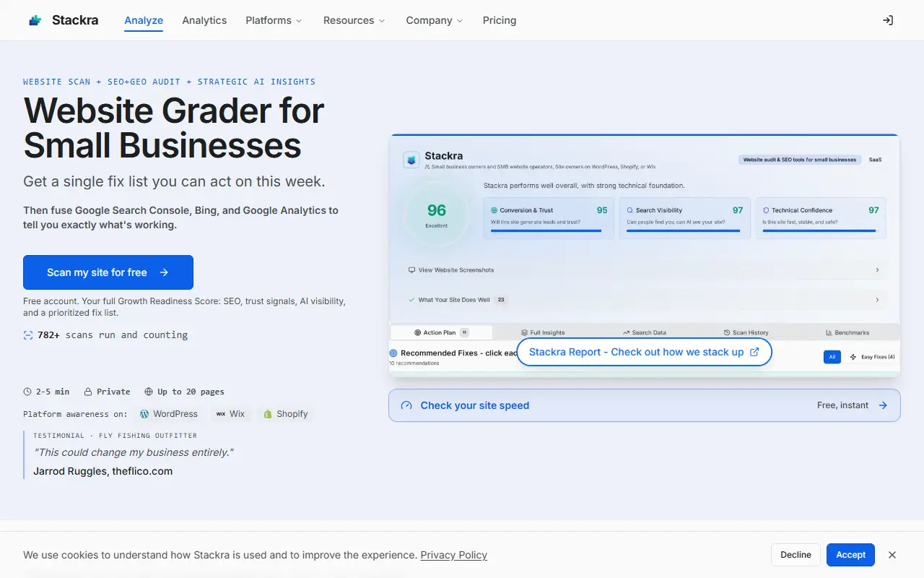The width and height of the screenshot is (924, 578).
Task: Click the '23' count badge
Action: 501,300
